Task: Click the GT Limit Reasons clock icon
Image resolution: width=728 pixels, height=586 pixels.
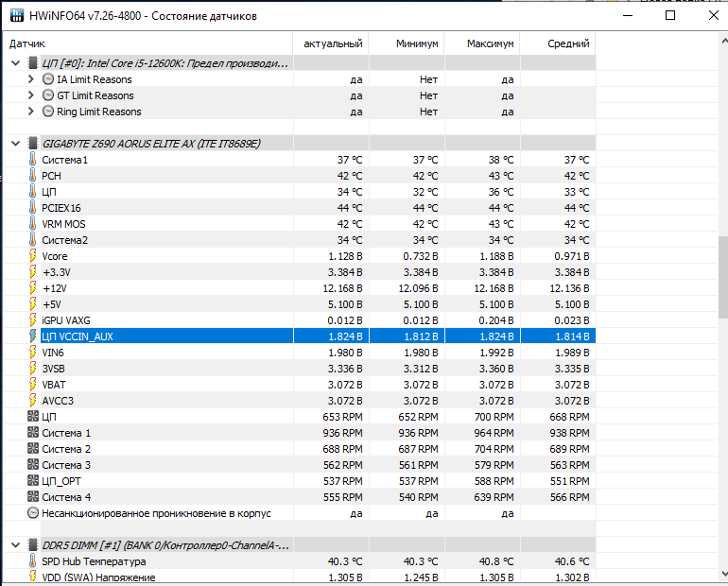Action: [48, 95]
